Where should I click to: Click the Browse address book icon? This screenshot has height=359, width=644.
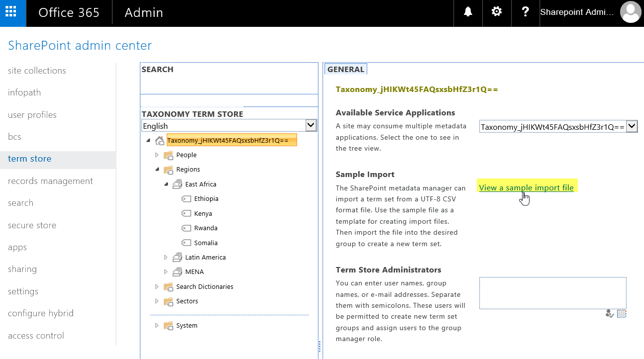tap(622, 313)
